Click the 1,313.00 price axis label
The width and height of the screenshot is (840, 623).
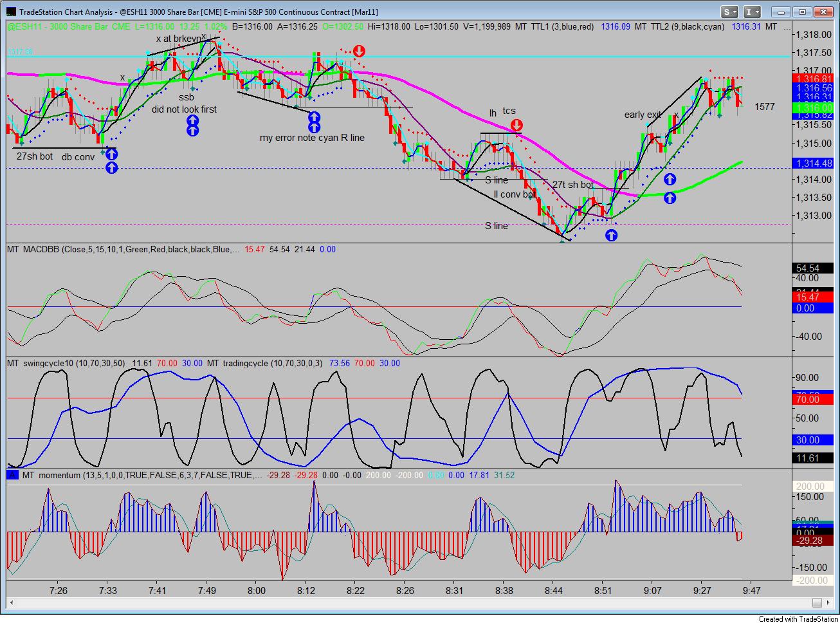tap(814, 216)
